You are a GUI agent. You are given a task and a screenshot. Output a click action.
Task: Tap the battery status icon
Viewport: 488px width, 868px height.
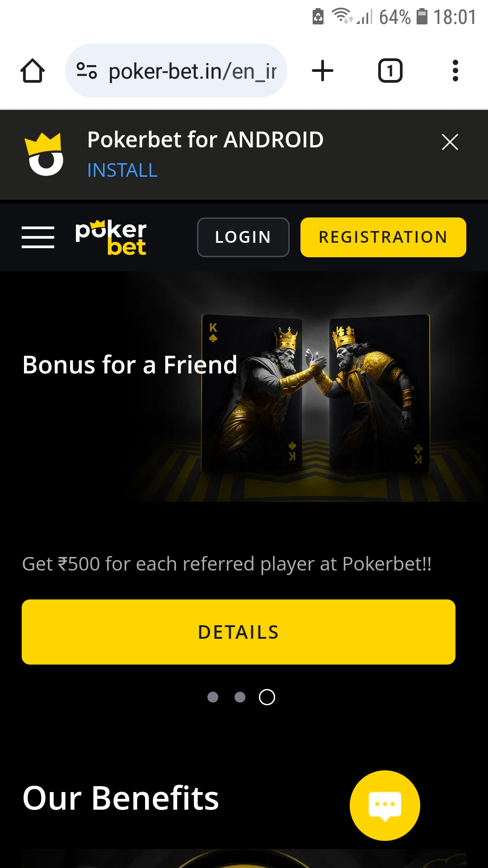click(x=422, y=17)
